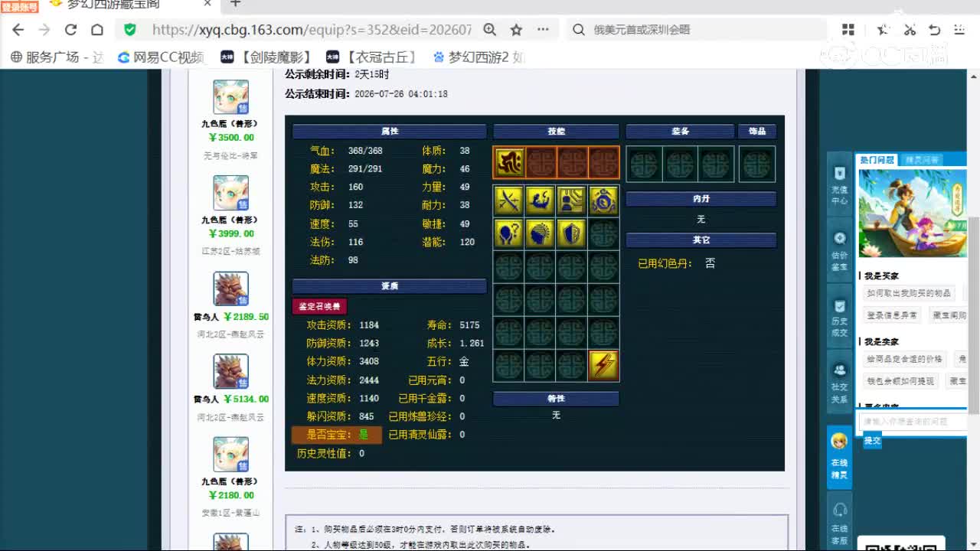Open the 雷鸟人 listing priced ¥2189.50
Screen dimensions: 980x551
(230, 305)
